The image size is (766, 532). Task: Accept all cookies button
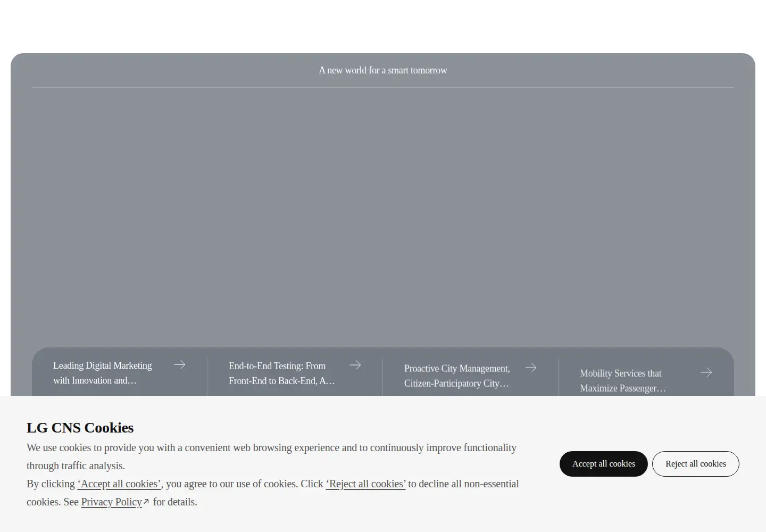(604, 464)
